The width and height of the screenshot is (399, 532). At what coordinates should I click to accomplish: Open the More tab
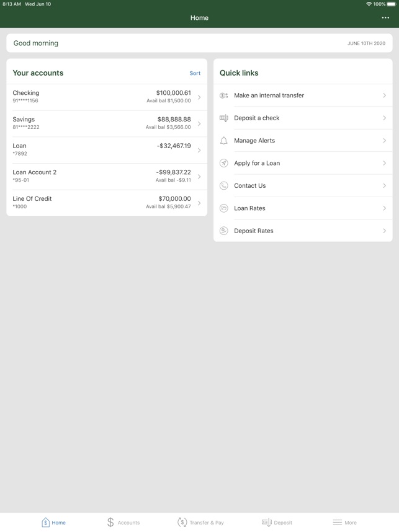tap(344, 523)
